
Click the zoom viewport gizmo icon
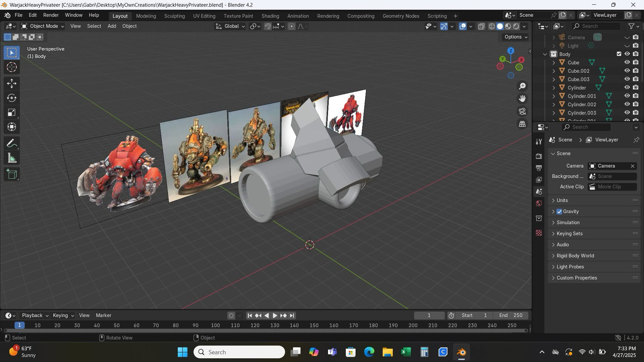522,86
